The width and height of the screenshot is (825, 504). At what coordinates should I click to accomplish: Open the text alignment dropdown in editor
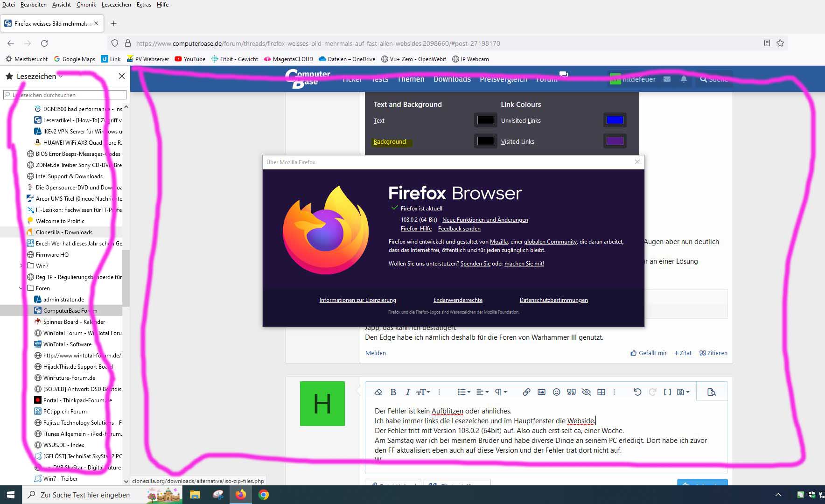pyautogui.click(x=482, y=392)
